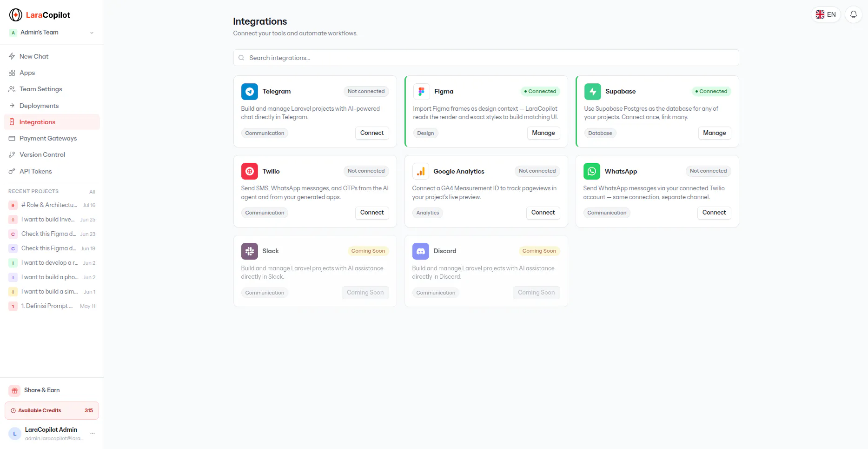Click the Share & Earn gift icon
Screen dimensions: 868x449
click(14, 390)
